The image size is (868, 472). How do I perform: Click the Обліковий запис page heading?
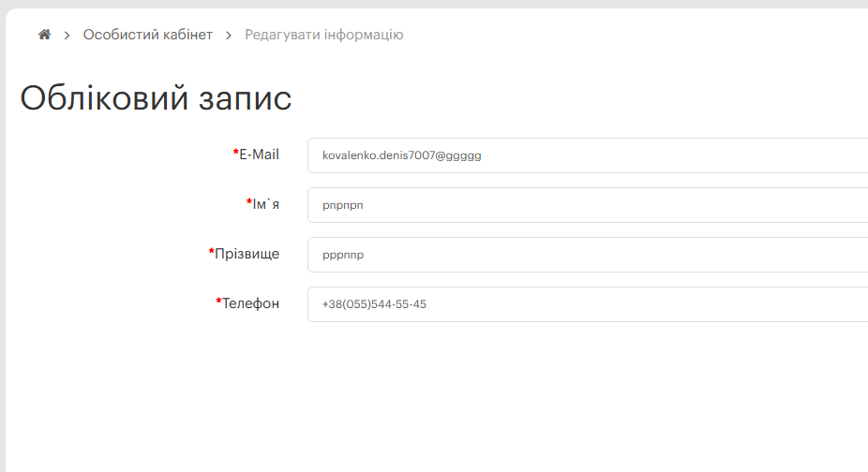pyautogui.click(x=156, y=98)
